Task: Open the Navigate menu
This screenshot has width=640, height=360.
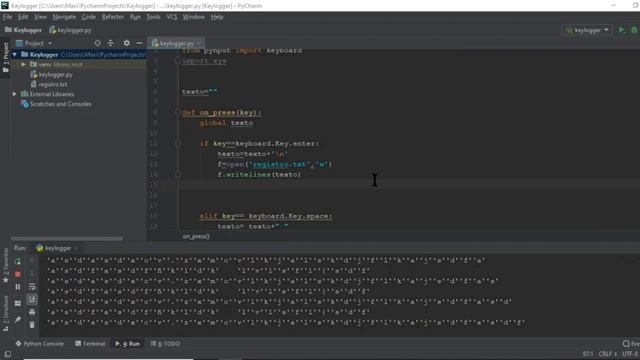Action: 64,17
